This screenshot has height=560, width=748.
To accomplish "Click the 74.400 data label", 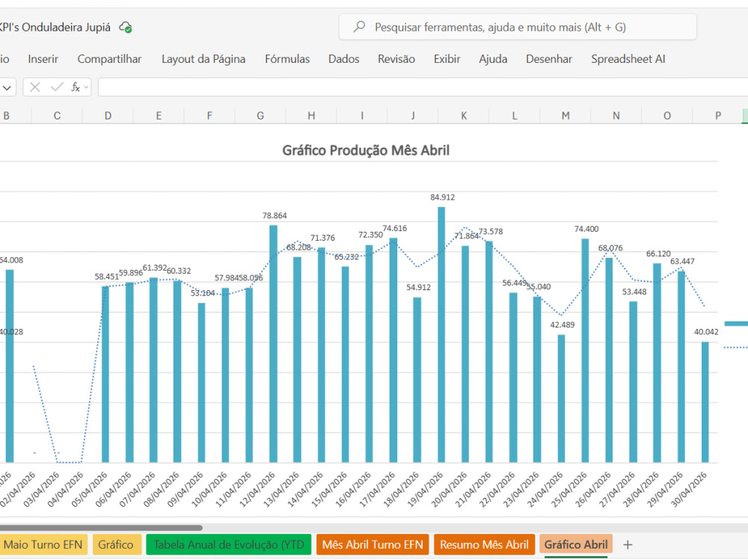I will coord(586,229).
